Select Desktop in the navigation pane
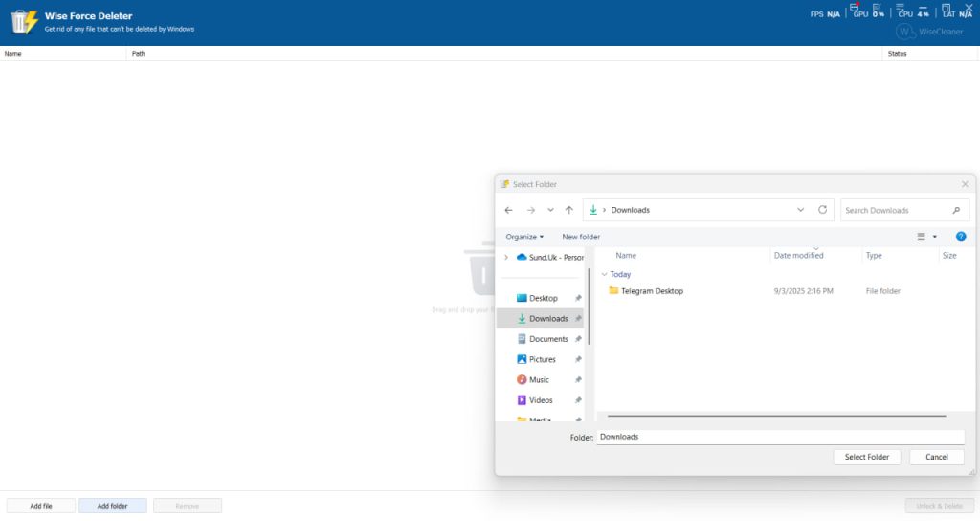The image size is (980, 521). pyautogui.click(x=544, y=299)
